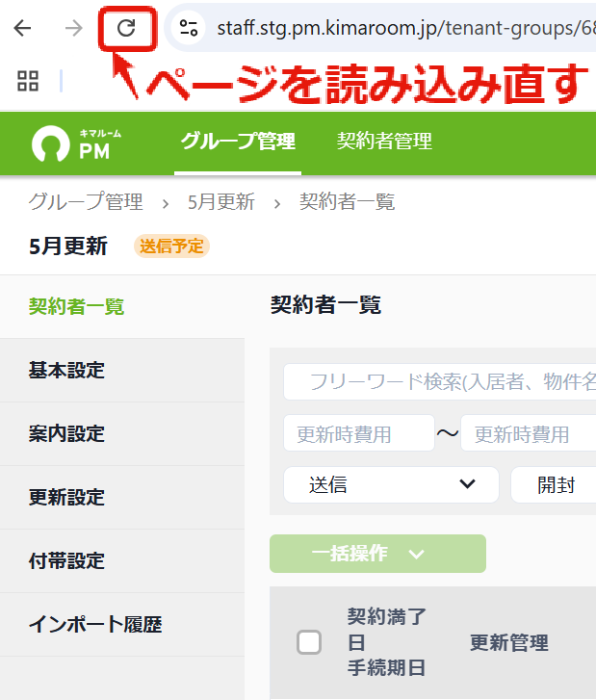
Task: Open site information icon in address bar
Action: tap(188, 28)
